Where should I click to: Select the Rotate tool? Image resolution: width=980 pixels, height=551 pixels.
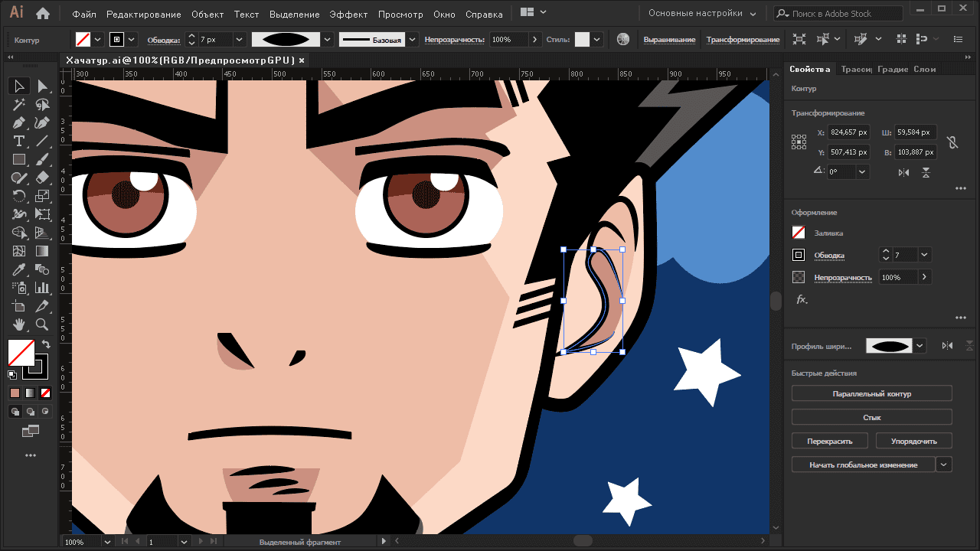coord(19,197)
